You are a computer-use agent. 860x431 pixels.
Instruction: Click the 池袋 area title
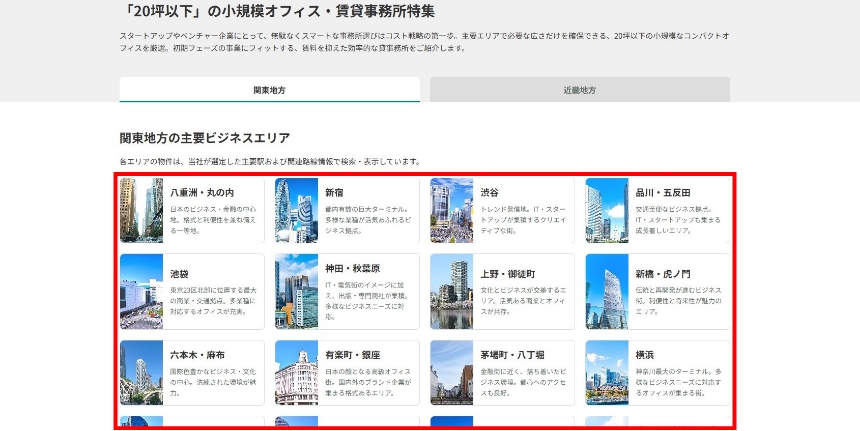(179, 273)
